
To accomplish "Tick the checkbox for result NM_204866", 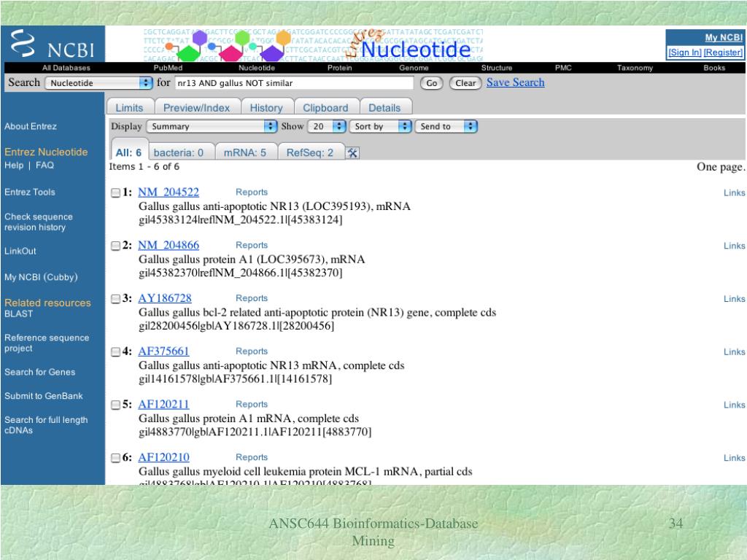I will [115, 246].
